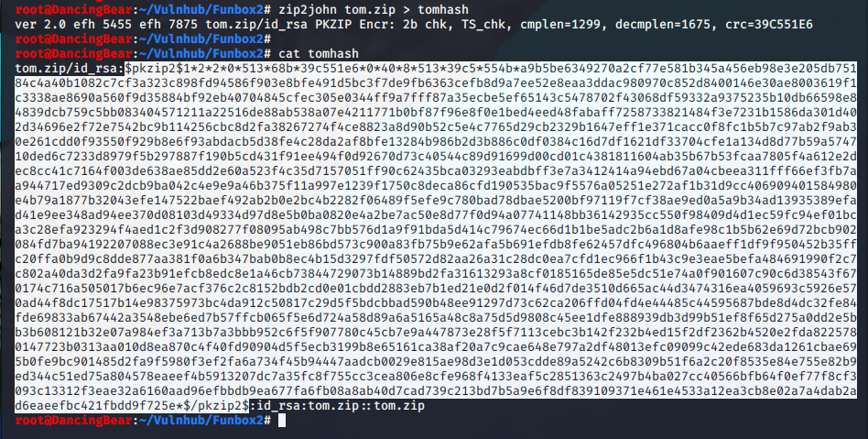The image size is (868, 439).
Task: Click 'tom.zip/id_rsa' in the zip2john output line
Action: (x=257, y=25)
